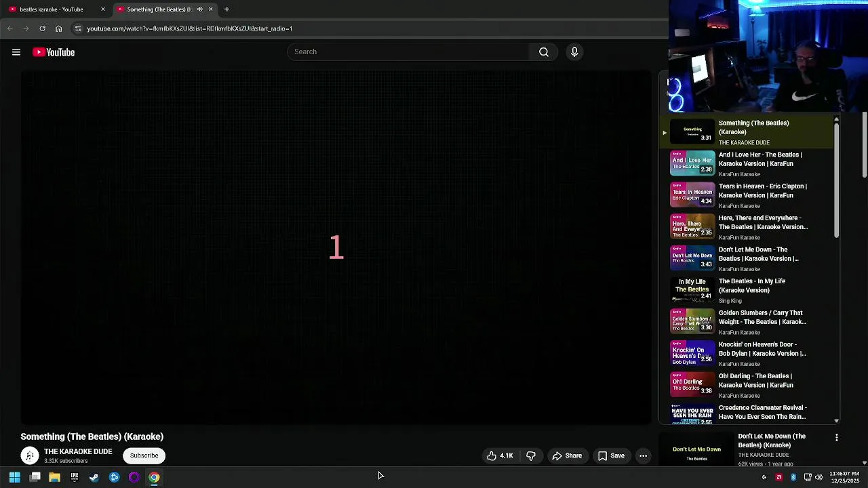The width and height of the screenshot is (868, 488).
Task: Open the YouTube hamburger guide menu
Action: tap(16, 52)
